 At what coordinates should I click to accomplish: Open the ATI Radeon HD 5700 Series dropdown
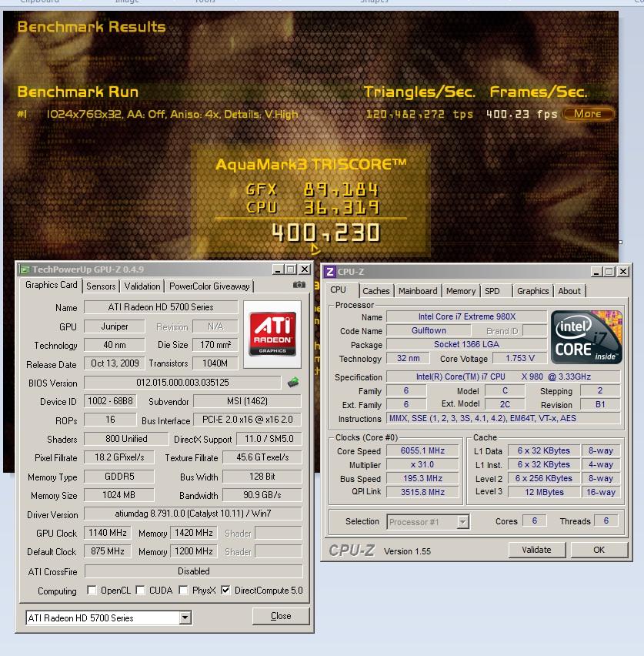coord(185,618)
